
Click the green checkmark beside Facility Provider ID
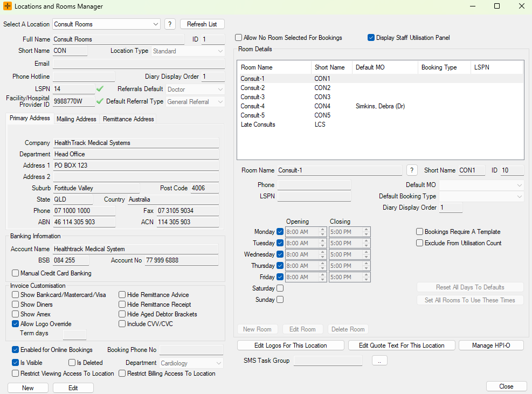point(100,101)
